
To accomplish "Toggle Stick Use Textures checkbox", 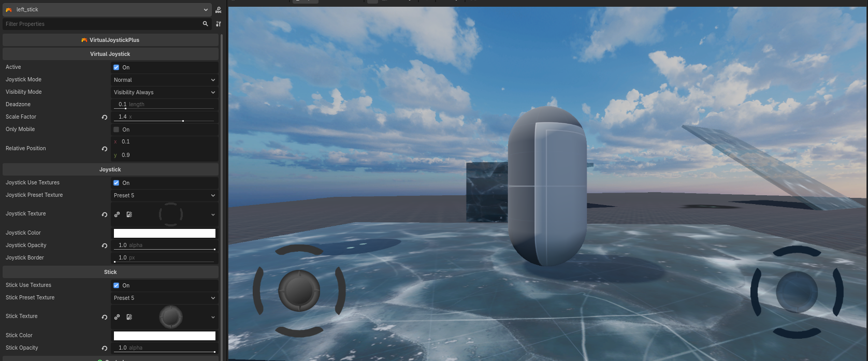I will click(x=116, y=285).
